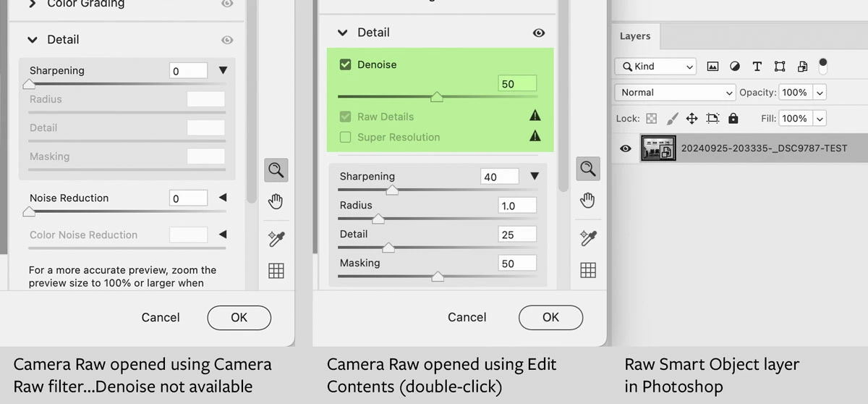Click OK in left Camera Raw dialog

click(239, 317)
